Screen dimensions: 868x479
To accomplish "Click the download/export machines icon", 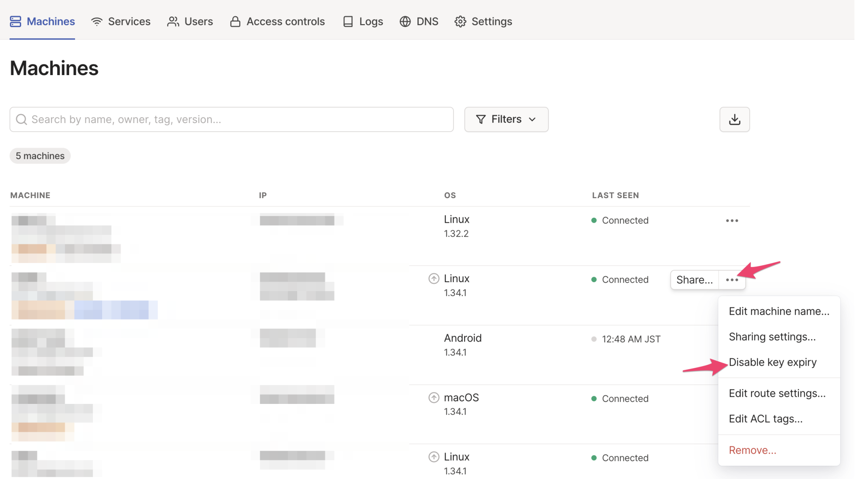I will tap(734, 120).
